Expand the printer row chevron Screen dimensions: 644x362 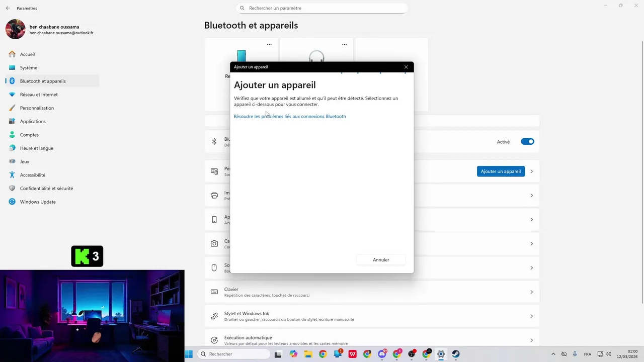tap(531, 196)
